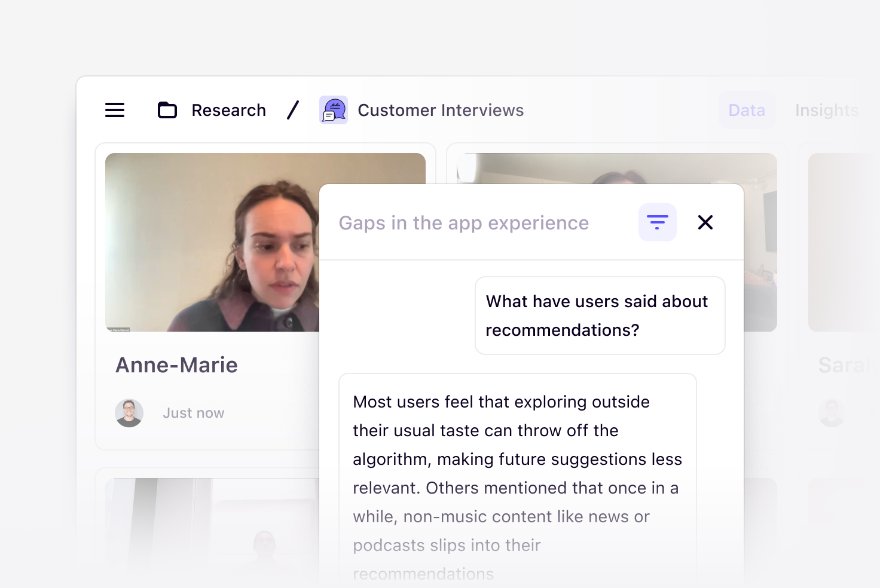Go to the Research breadcrumb

pos(228,110)
